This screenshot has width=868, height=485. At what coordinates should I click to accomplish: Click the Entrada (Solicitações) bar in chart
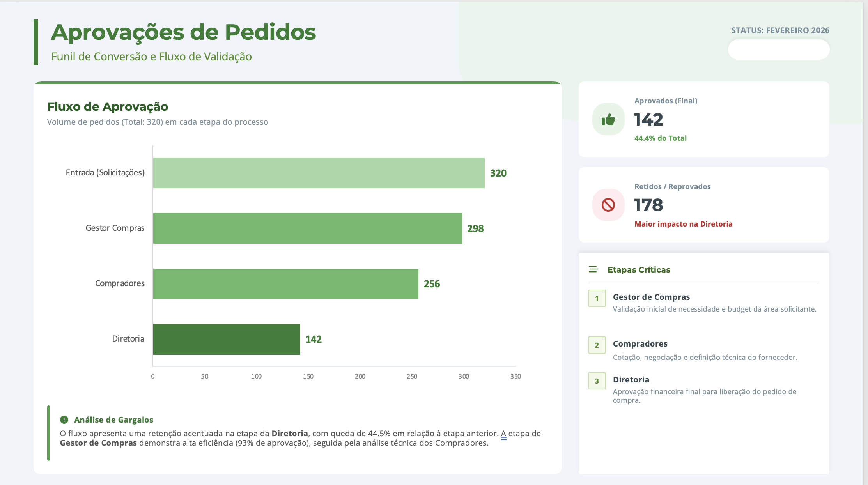click(319, 173)
